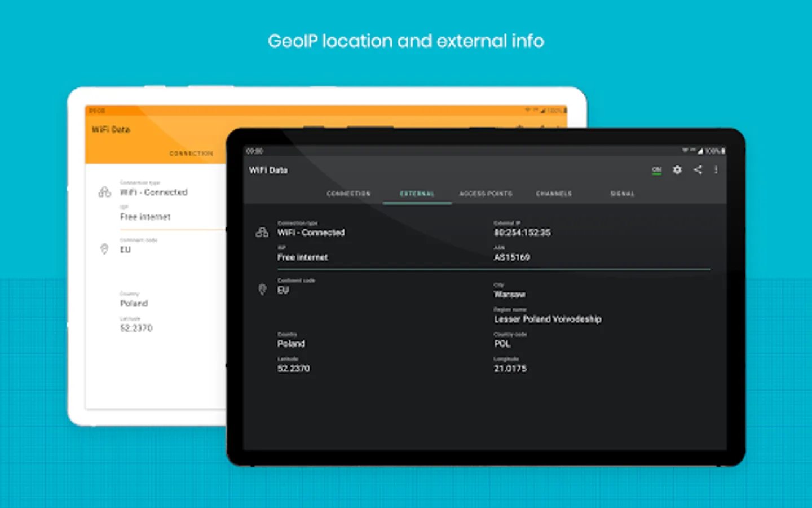Tap the city value Warsaw
The height and width of the screenshot is (508, 812).
click(510, 295)
